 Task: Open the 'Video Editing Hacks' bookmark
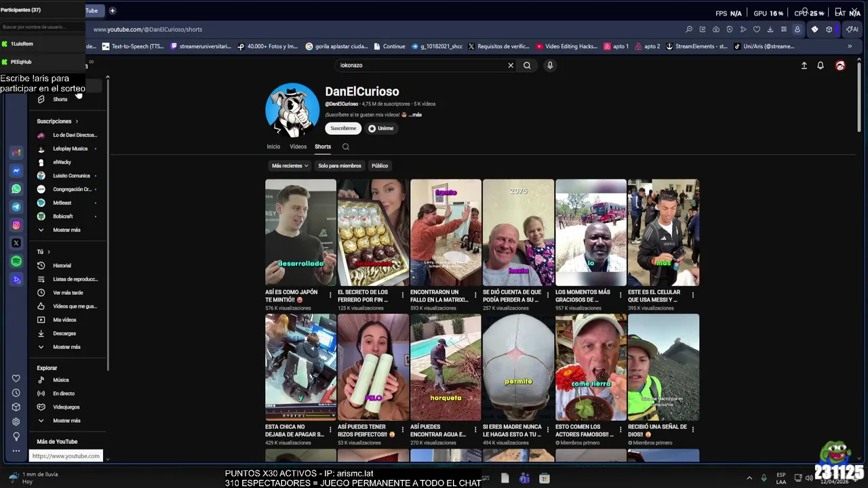point(566,47)
